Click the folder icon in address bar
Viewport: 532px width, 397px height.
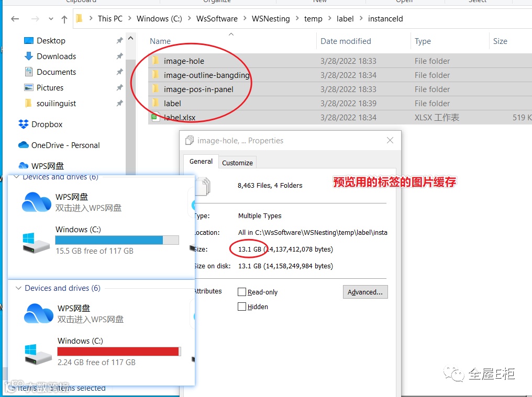click(79, 18)
